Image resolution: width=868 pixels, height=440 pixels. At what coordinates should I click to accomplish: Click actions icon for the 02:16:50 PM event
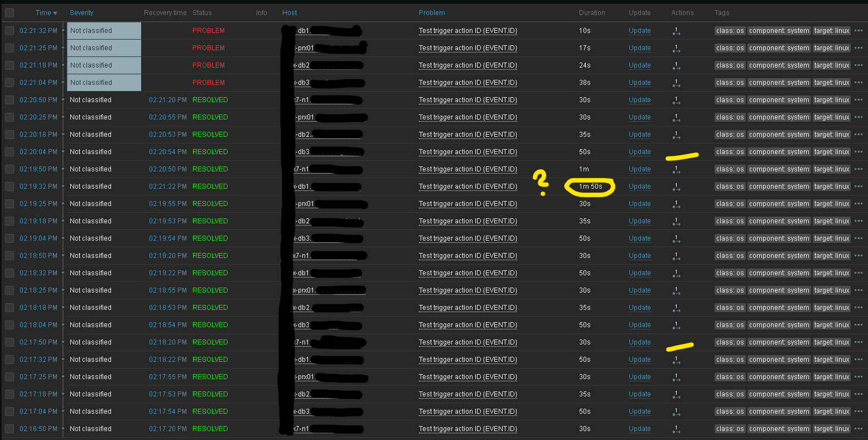pos(676,429)
